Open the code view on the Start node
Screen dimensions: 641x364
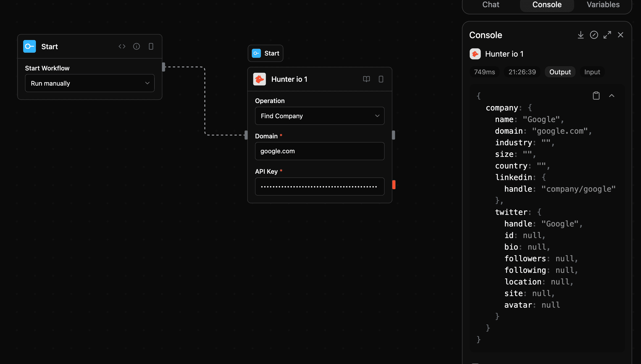point(122,46)
